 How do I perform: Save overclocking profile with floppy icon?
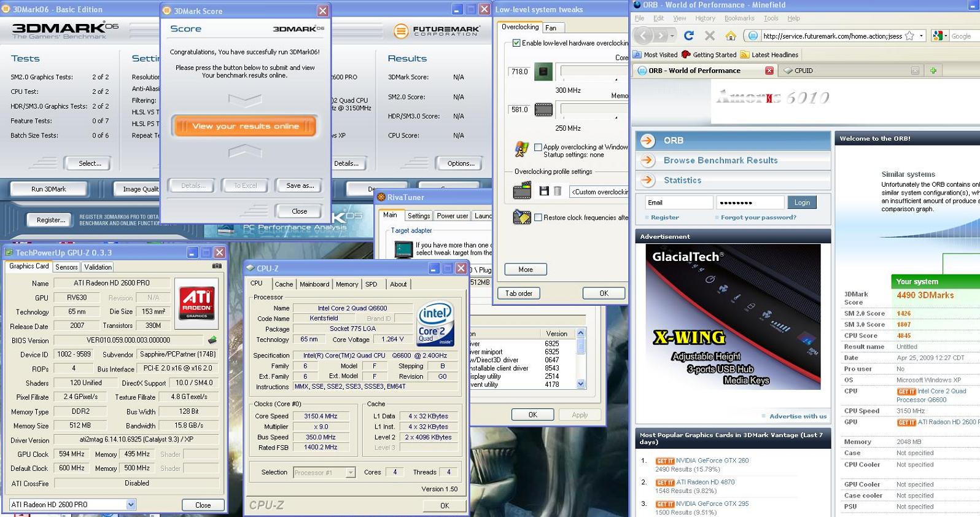543,191
